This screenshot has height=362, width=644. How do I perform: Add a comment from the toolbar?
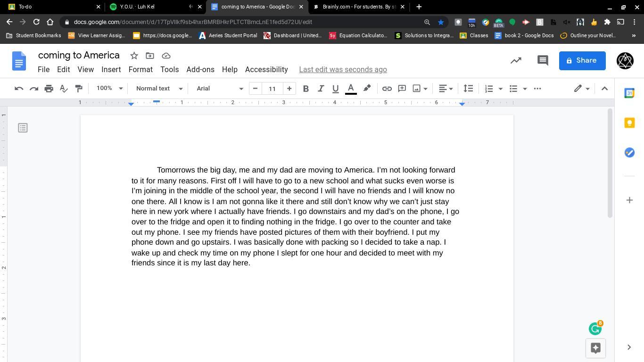pyautogui.click(x=402, y=89)
